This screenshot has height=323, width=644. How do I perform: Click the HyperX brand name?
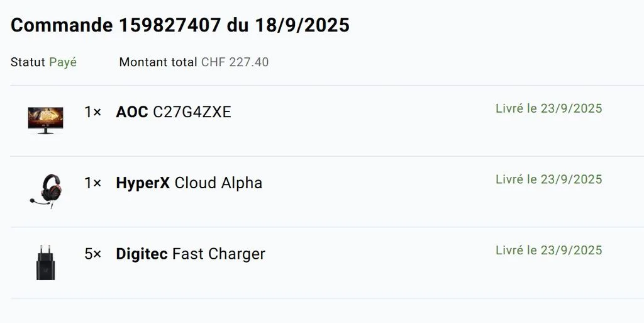[143, 183]
